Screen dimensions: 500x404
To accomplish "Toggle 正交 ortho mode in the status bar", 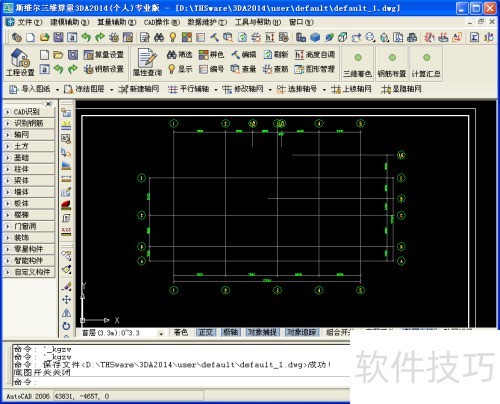I will [x=206, y=332].
